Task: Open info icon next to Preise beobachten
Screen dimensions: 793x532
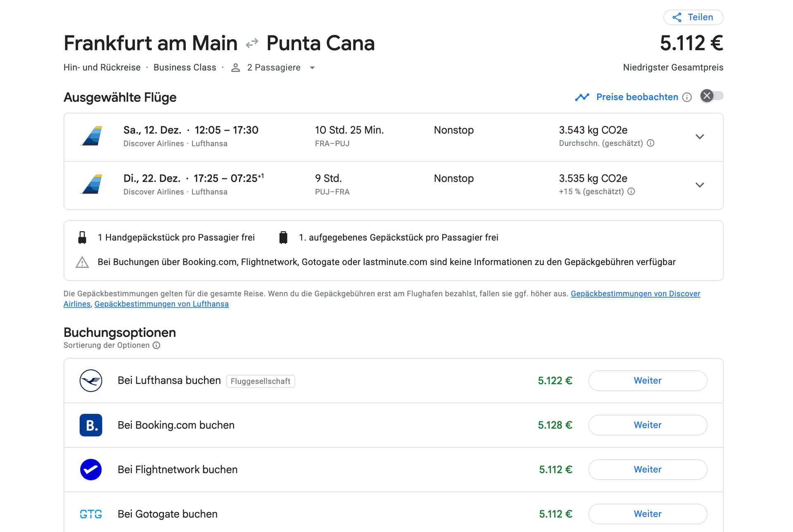Action: 686,97
